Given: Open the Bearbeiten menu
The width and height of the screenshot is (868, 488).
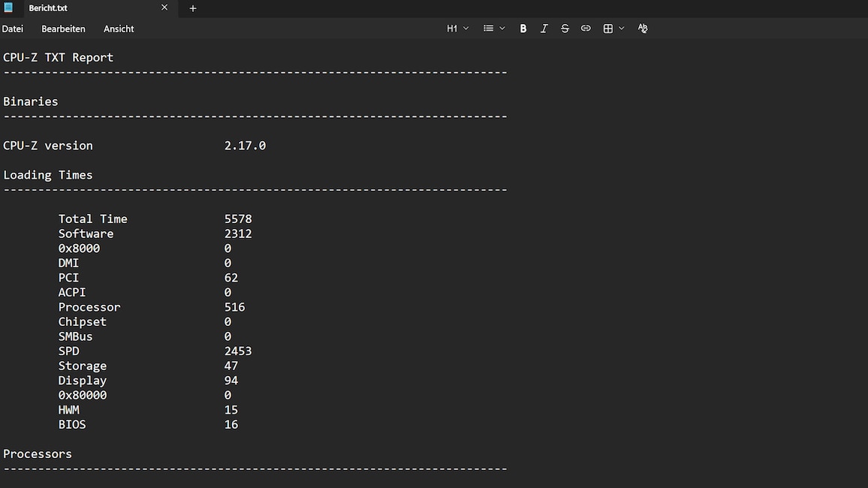Looking at the screenshot, I should tap(63, 29).
